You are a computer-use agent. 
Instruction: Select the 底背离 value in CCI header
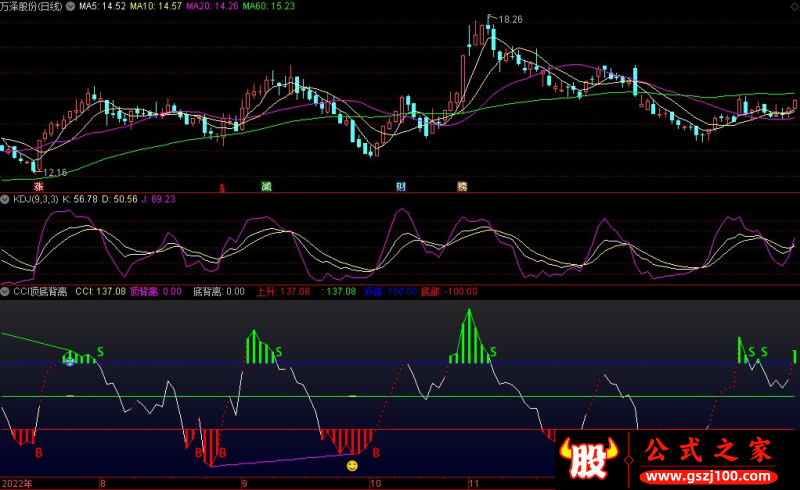pyautogui.click(x=218, y=292)
